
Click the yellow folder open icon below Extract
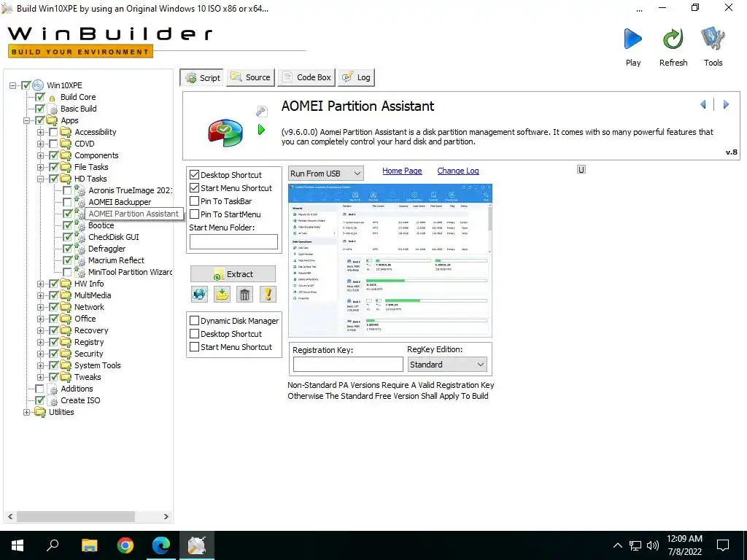pyautogui.click(x=222, y=295)
